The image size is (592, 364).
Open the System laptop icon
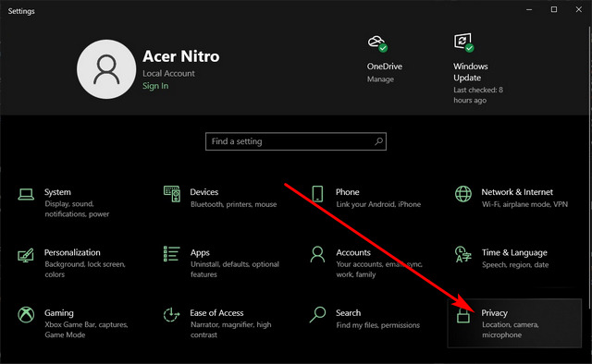click(26, 194)
